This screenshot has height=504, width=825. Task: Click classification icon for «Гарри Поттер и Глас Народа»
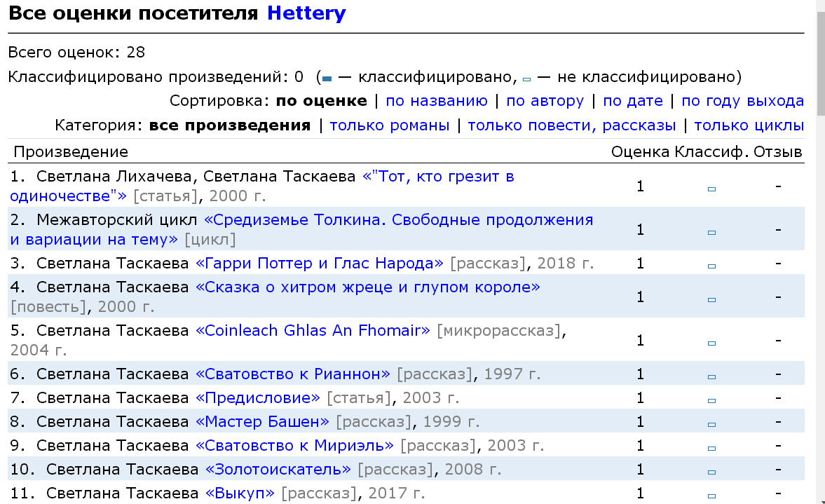click(711, 266)
